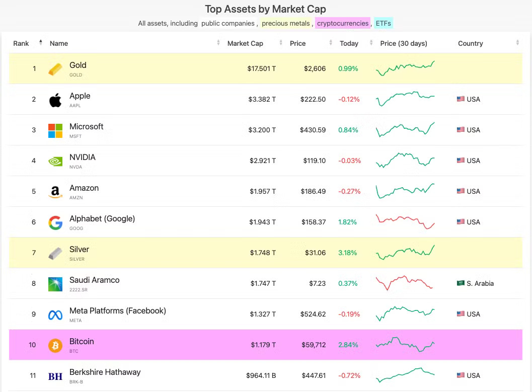Open the Amazon company page
Viewport: 532px width, 392px height.
point(84,188)
